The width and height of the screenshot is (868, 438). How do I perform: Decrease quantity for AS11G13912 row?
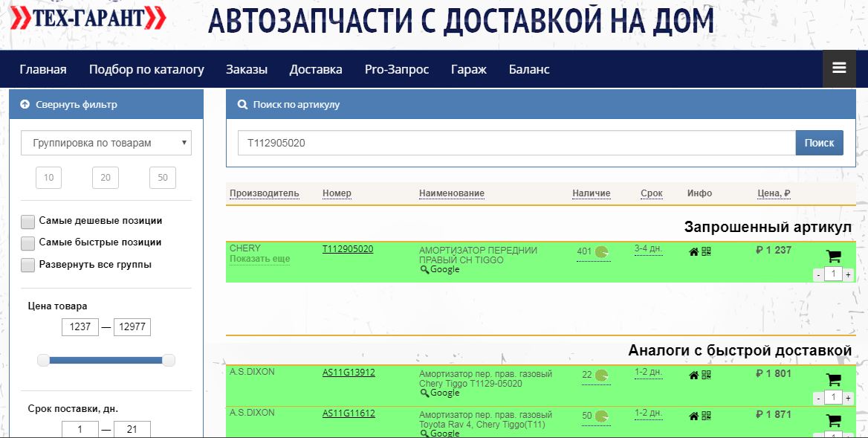tap(819, 398)
